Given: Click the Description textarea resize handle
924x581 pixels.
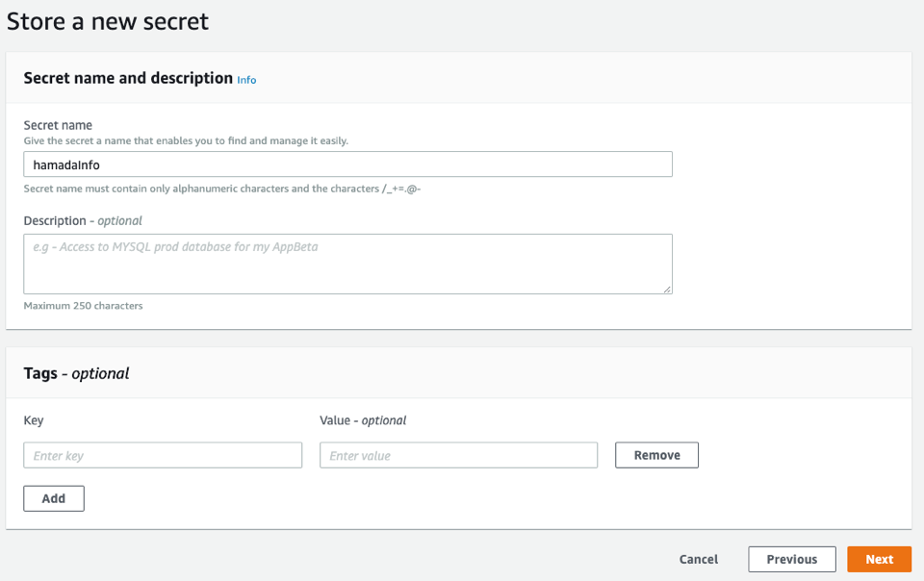Looking at the screenshot, I should 667,289.
